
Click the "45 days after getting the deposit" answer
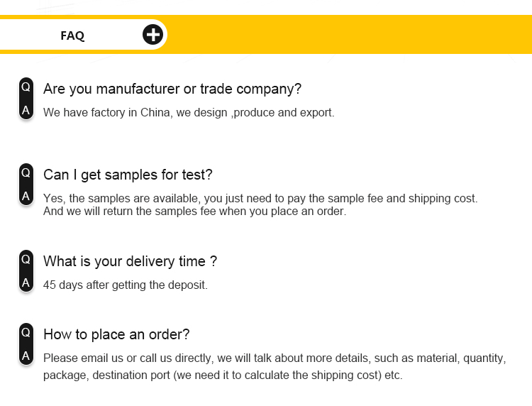[126, 285]
